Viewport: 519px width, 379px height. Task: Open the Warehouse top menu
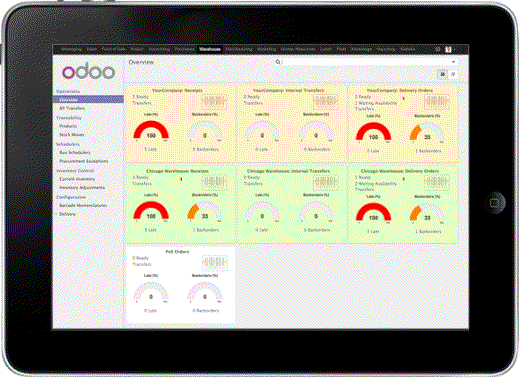210,50
